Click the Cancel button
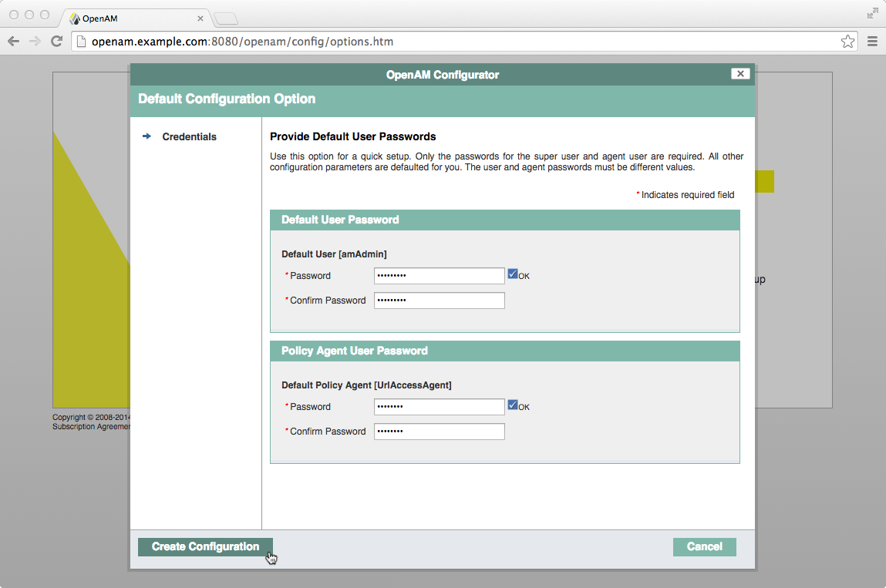This screenshot has height=588, width=886. point(704,546)
